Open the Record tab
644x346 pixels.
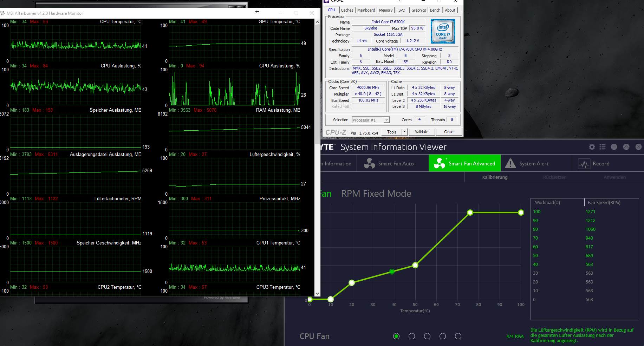608,163
